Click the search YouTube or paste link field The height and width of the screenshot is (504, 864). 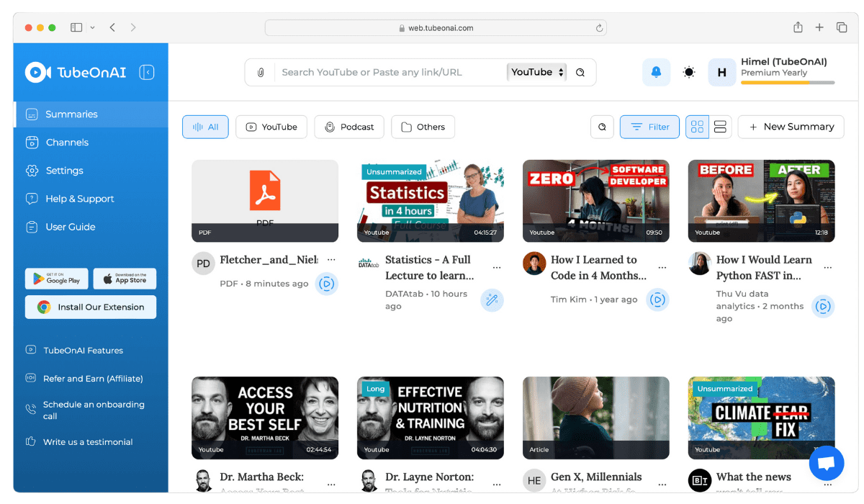click(x=392, y=72)
